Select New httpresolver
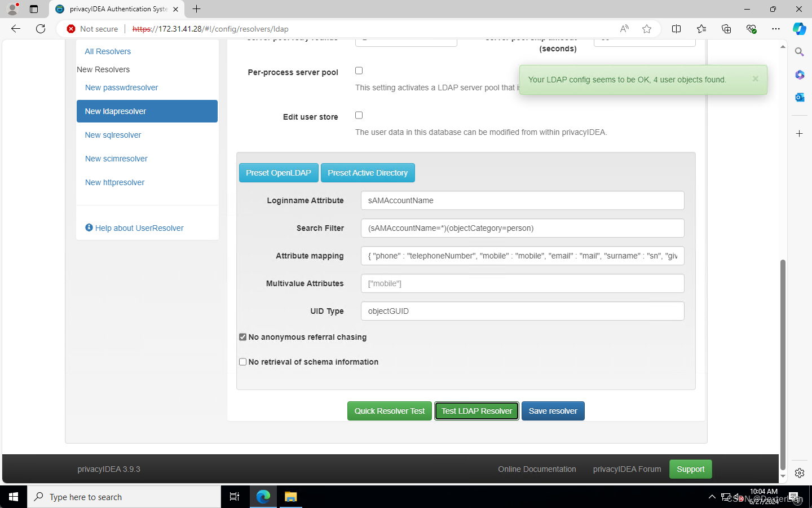Image resolution: width=812 pixels, height=508 pixels. click(114, 182)
